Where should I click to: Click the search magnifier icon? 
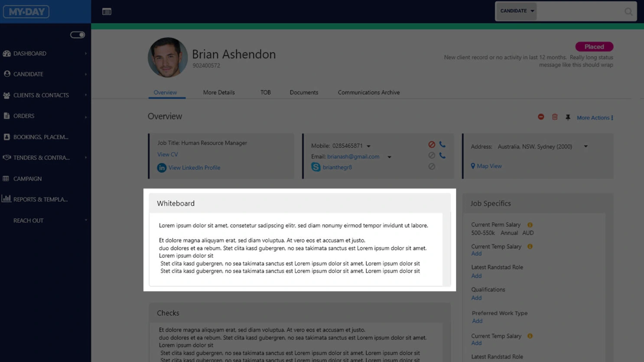(628, 12)
